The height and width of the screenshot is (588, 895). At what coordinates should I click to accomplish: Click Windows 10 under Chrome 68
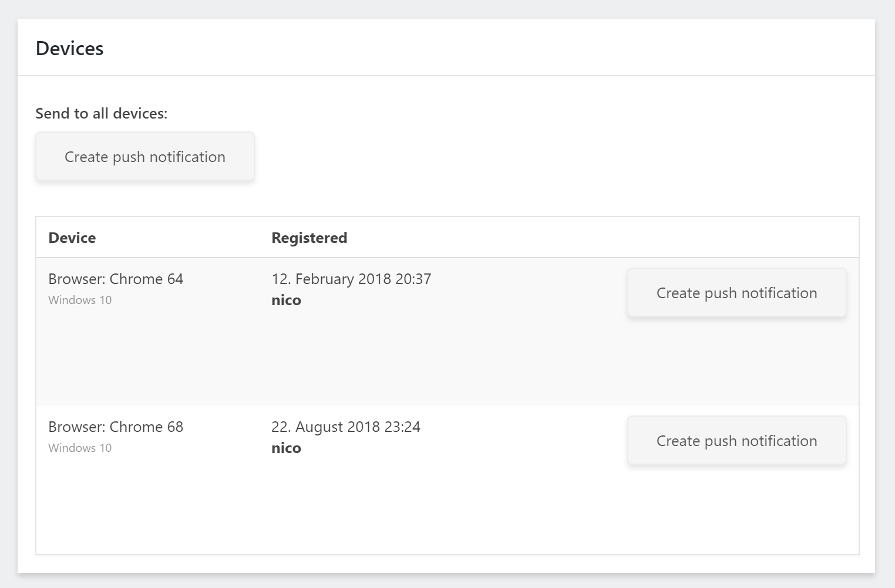point(80,448)
